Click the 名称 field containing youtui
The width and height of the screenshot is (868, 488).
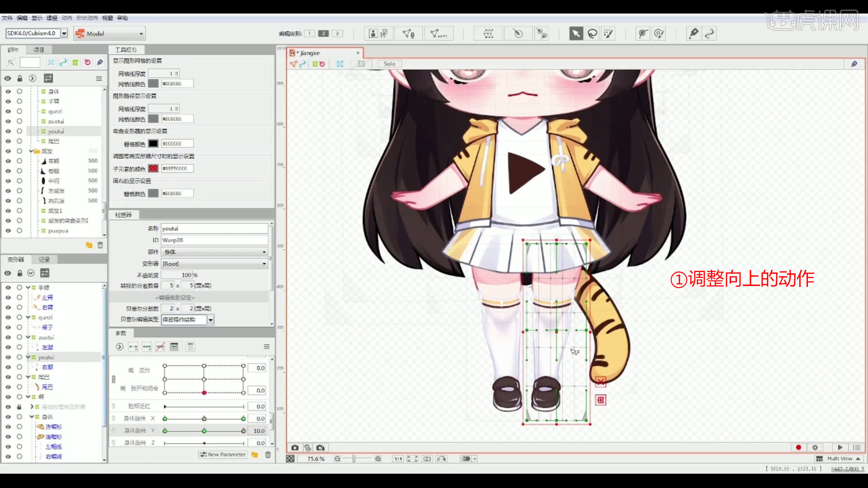pos(215,228)
